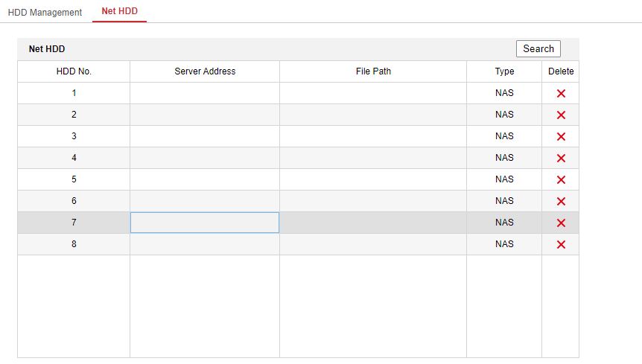Click Server Address cell for HDD 6
The image size is (642, 364).
(205, 201)
